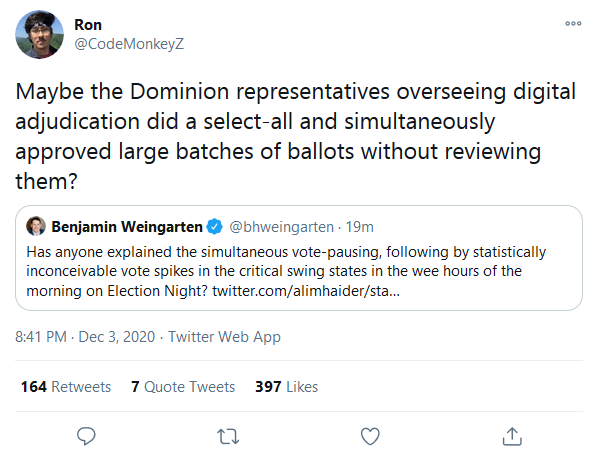Click the Twitter Web App source label

point(225,337)
